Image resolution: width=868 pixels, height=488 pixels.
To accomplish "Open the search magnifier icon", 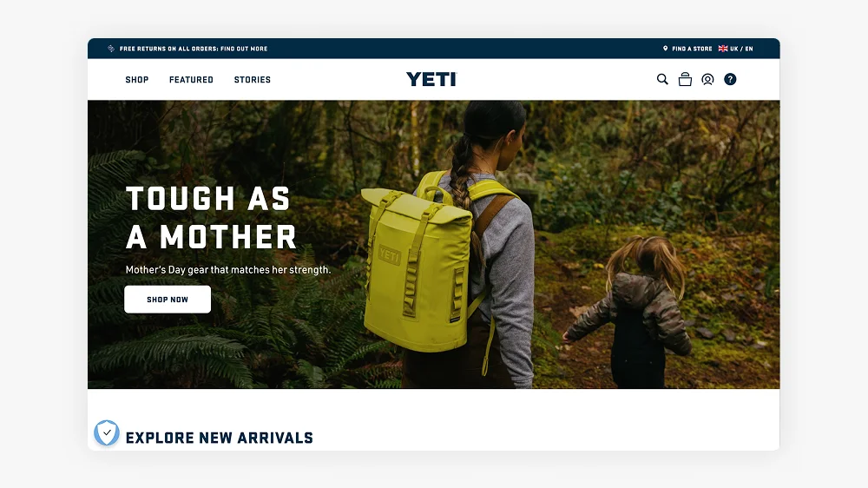I will [x=662, y=79].
